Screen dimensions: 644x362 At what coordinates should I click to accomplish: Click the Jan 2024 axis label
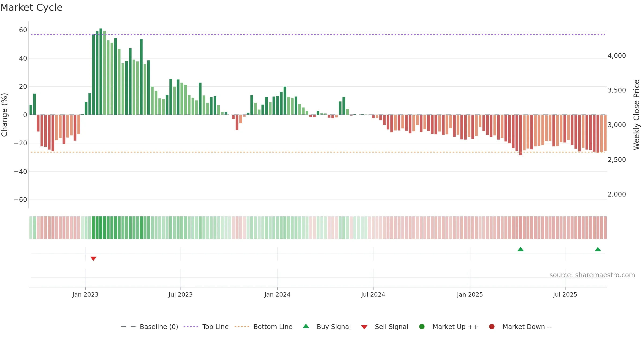pos(277,294)
